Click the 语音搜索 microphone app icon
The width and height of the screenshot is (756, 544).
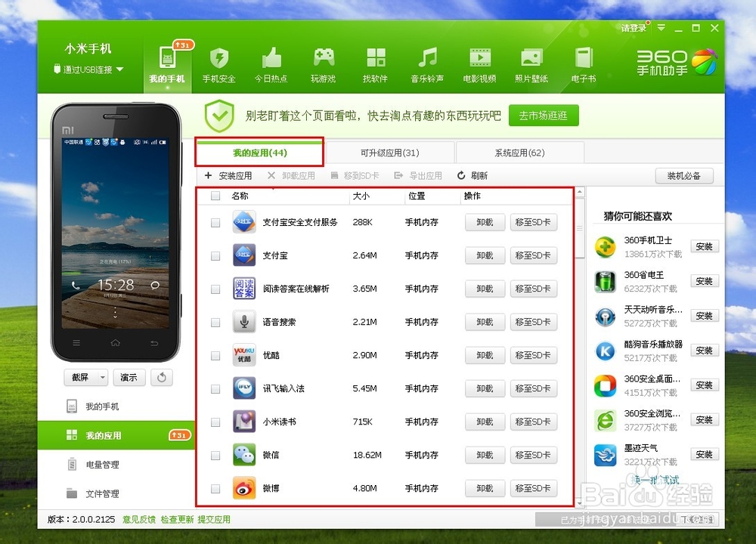click(x=244, y=322)
